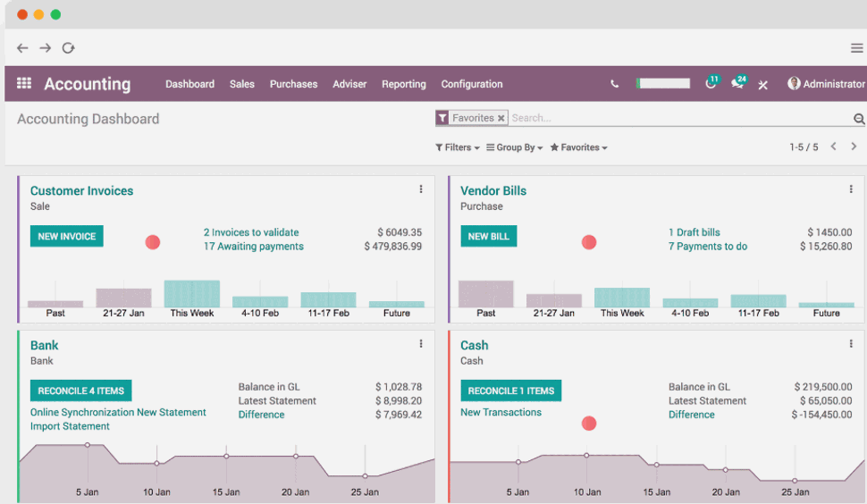Viewport: 867px width, 504px height.
Task: Go to next page of dashboard records
Action: (x=854, y=147)
